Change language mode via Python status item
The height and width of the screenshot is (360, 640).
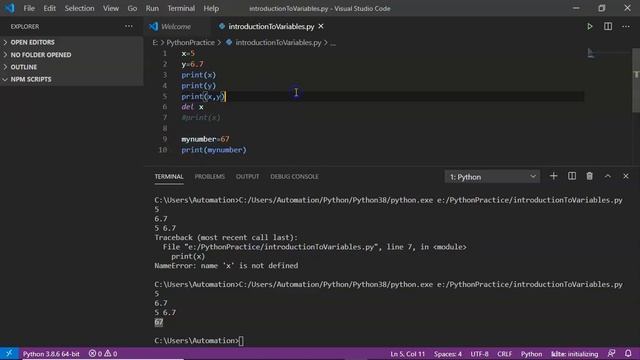pyautogui.click(x=531, y=354)
